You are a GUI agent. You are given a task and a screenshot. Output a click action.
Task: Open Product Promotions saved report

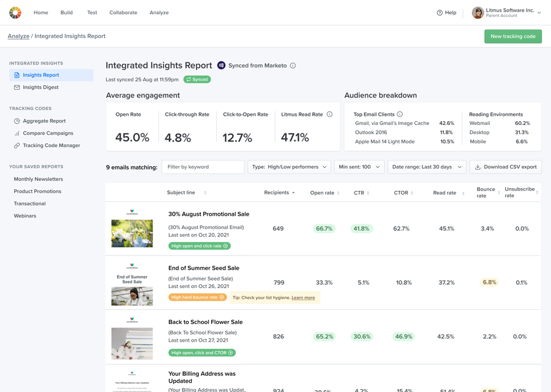point(37,191)
